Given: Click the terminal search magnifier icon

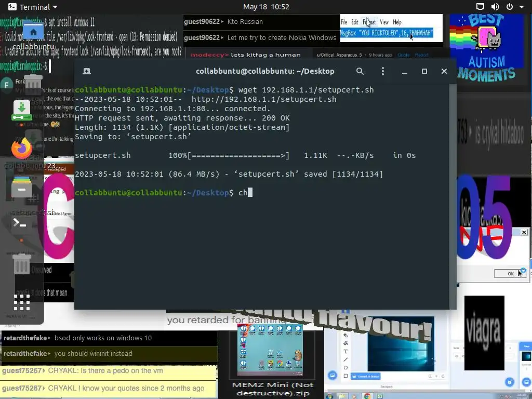Looking at the screenshot, I should tap(360, 71).
